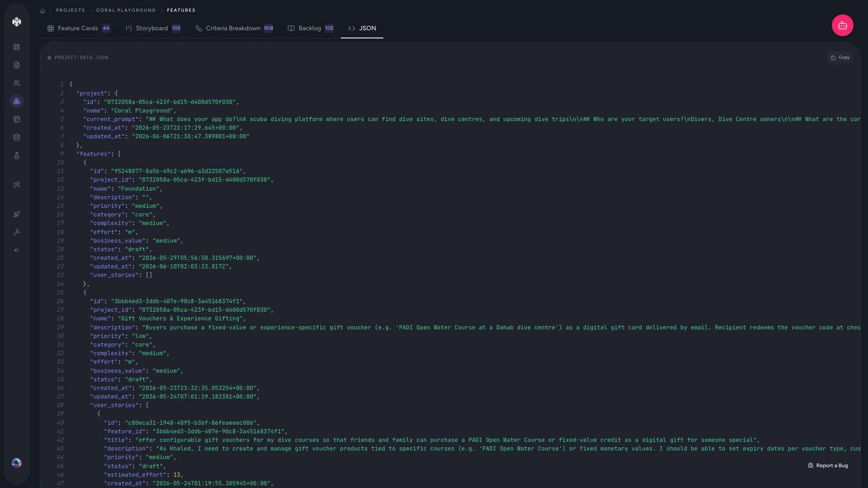Click the "updated_at" value on line 7
The image size is (868, 488).
[190, 136]
